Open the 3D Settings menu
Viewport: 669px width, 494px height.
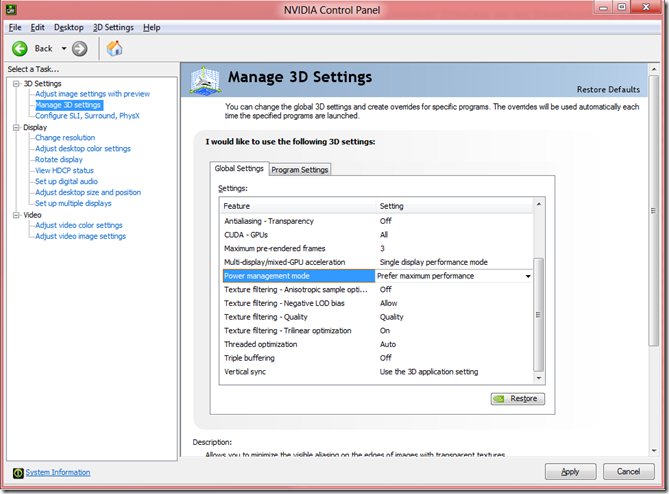tap(113, 28)
